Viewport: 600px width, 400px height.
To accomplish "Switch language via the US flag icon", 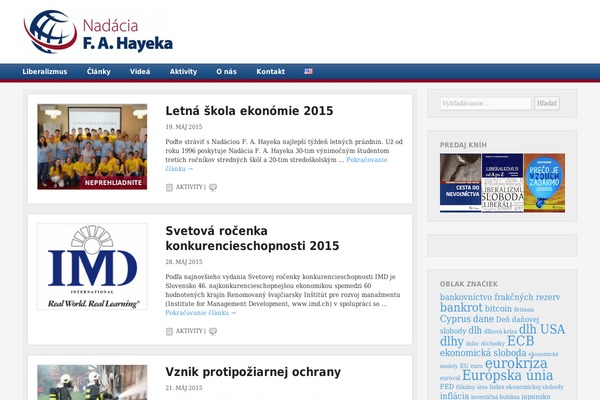I will point(308,71).
